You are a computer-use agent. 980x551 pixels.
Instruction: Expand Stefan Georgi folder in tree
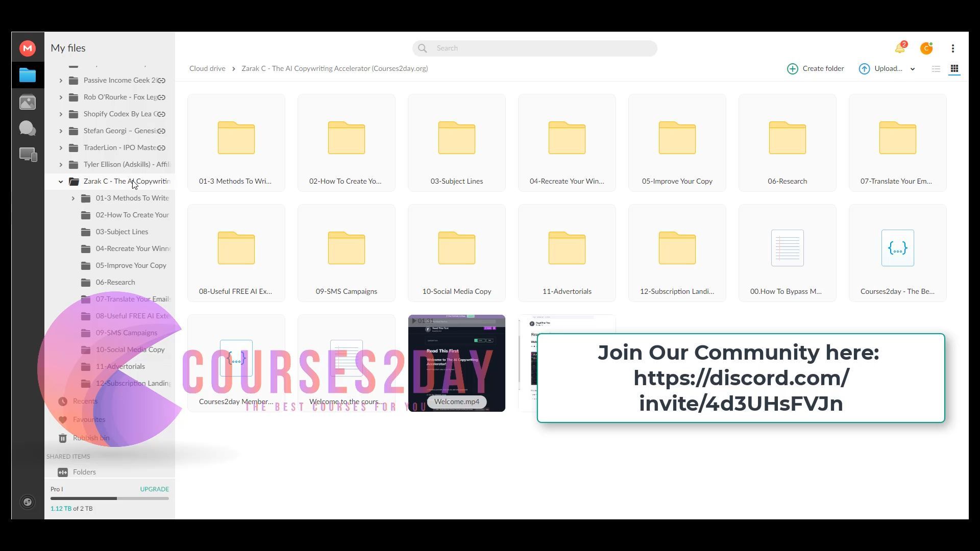(x=61, y=131)
